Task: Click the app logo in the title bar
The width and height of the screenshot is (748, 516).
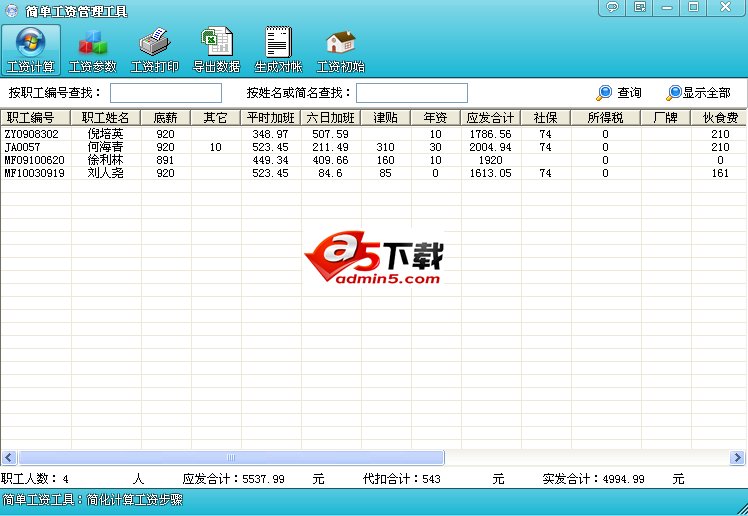Action: point(11,10)
